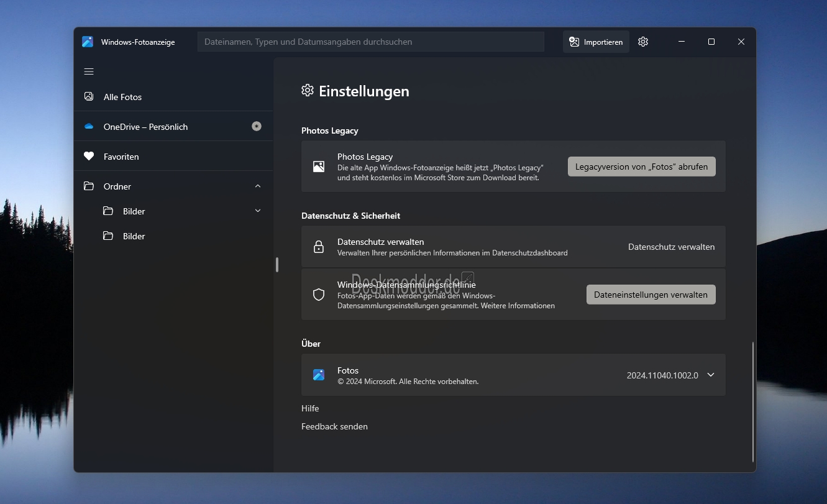
Task: Click version number 2024.11040.1002.0
Action: tap(662, 375)
